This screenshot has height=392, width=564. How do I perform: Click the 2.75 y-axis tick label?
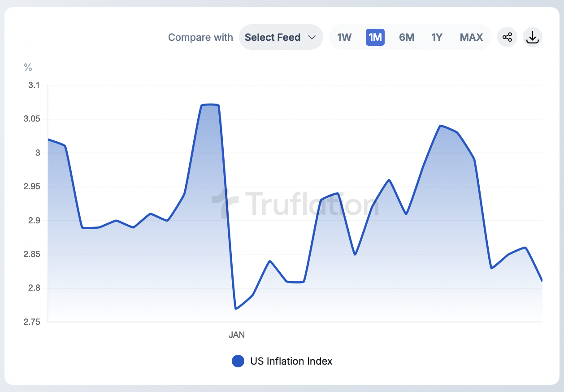tap(31, 322)
